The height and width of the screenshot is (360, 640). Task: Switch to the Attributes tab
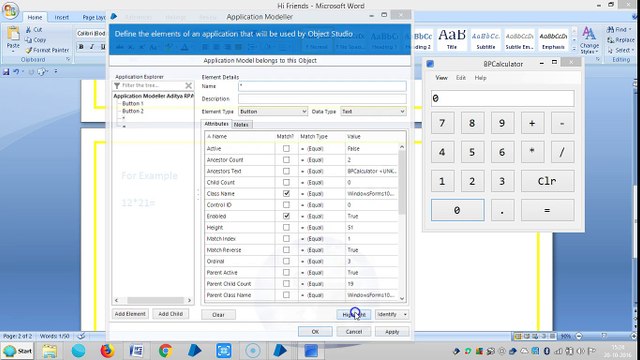(x=216, y=124)
